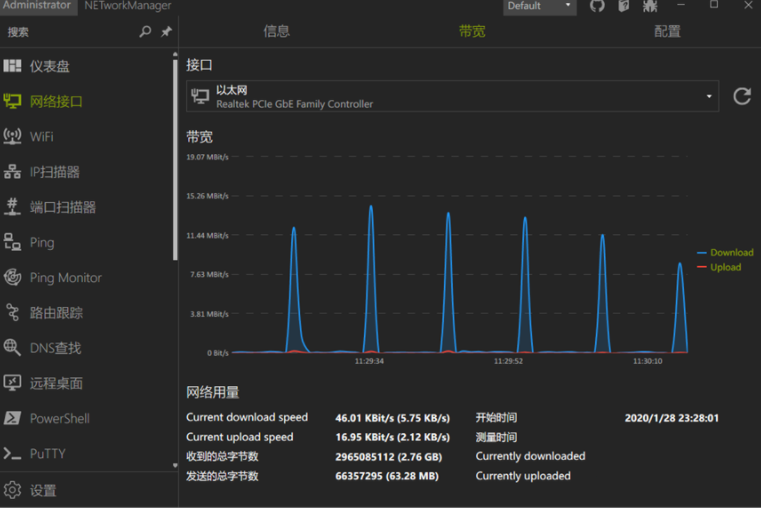This screenshot has height=508, width=761.
Task: Open the 仪表盘 dashboard icon
Action: [x=12, y=66]
